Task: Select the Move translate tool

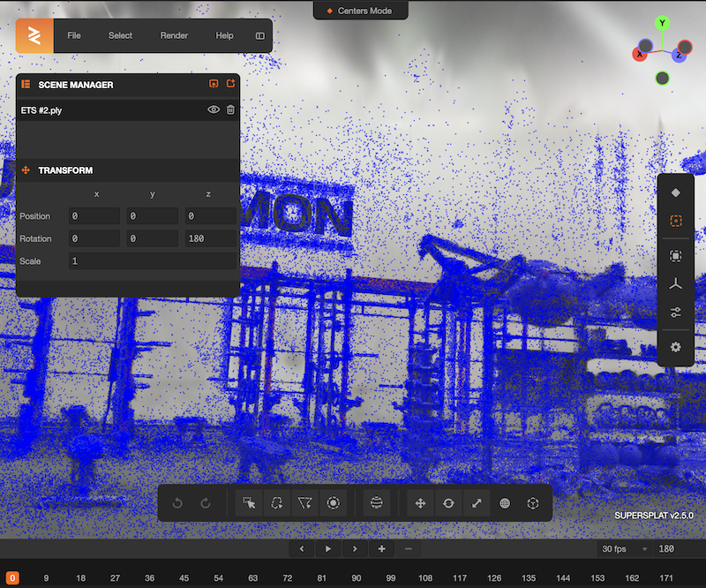Action: coord(421,503)
